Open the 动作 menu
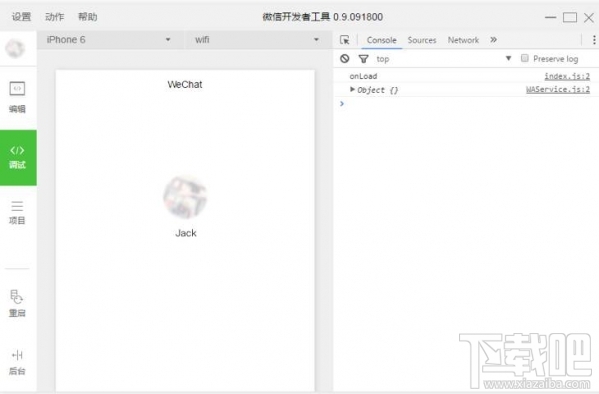The width and height of the screenshot is (599, 394). tap(54, 17)
